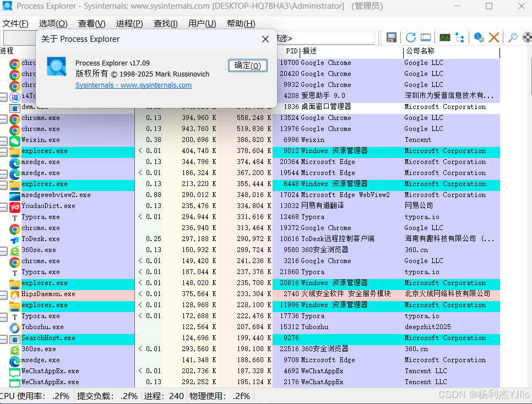Click the i4Tools process icon, PID 4208
This screenshot has width=532, height=404.
(x=14, y=96)
